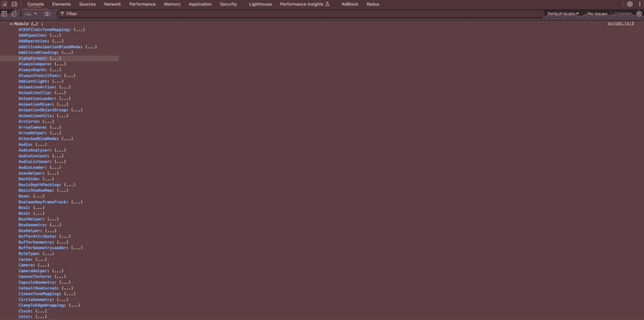
Task: Click the Clock property row
Action: (x=32, y=311)
